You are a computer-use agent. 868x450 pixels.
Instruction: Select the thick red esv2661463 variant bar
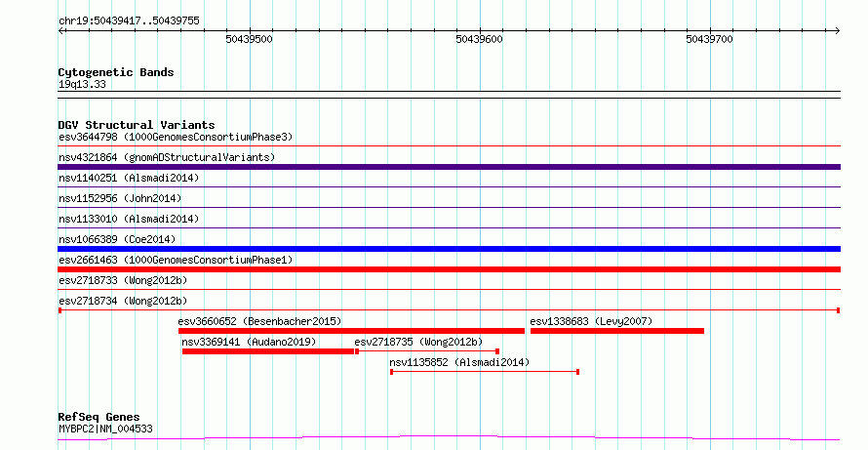pos(449,269)
